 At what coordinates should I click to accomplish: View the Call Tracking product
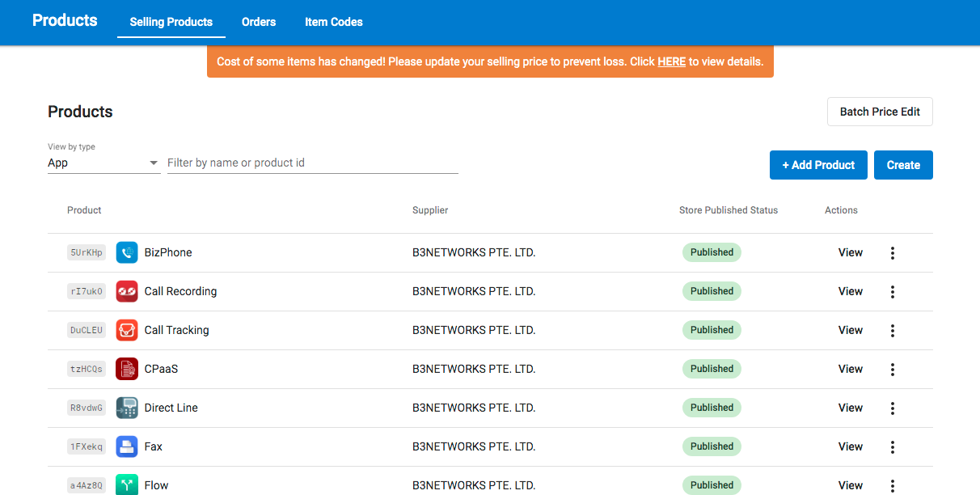click(851, 330)
